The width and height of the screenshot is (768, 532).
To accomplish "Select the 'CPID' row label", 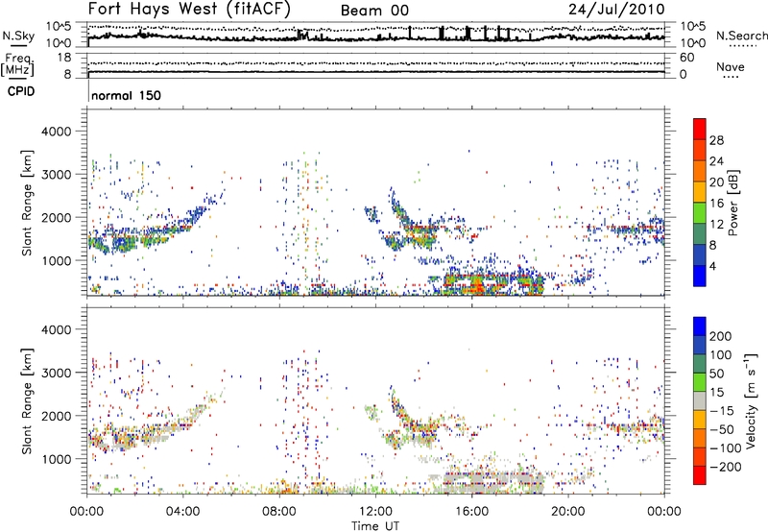I will pyautogui.click(x=21, y=91).
